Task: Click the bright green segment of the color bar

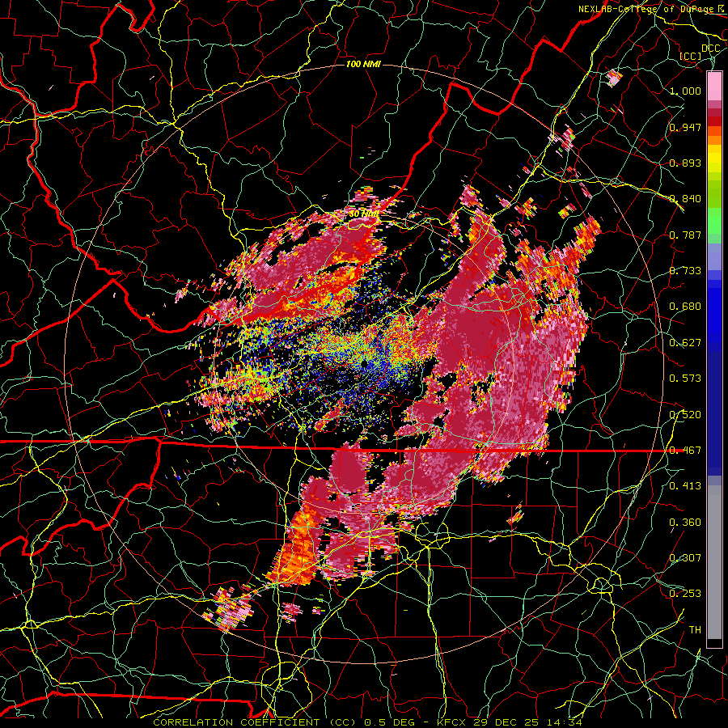Action: pyautogui.click(x=714, y=221)
